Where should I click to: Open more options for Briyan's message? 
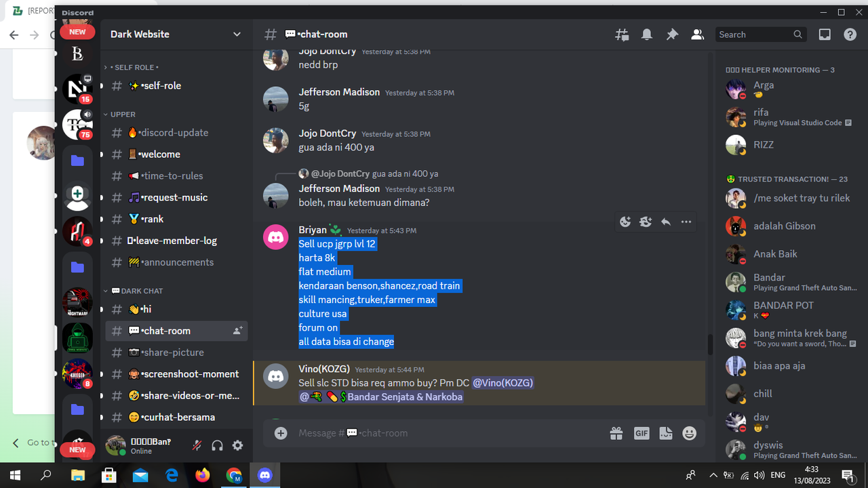(686, 222)
